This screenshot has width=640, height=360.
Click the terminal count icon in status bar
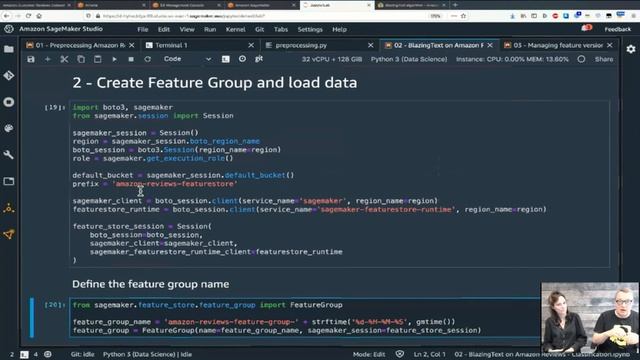tap(24, 354)
